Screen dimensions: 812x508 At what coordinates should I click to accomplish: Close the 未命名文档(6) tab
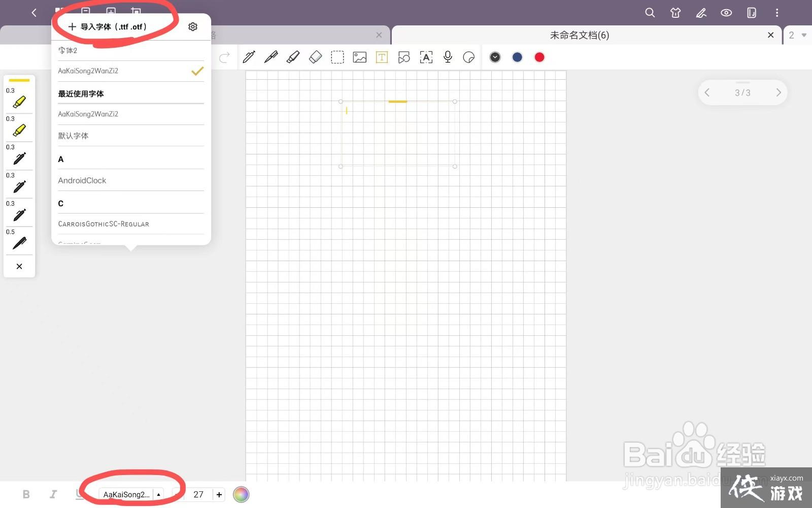[770, 35]
